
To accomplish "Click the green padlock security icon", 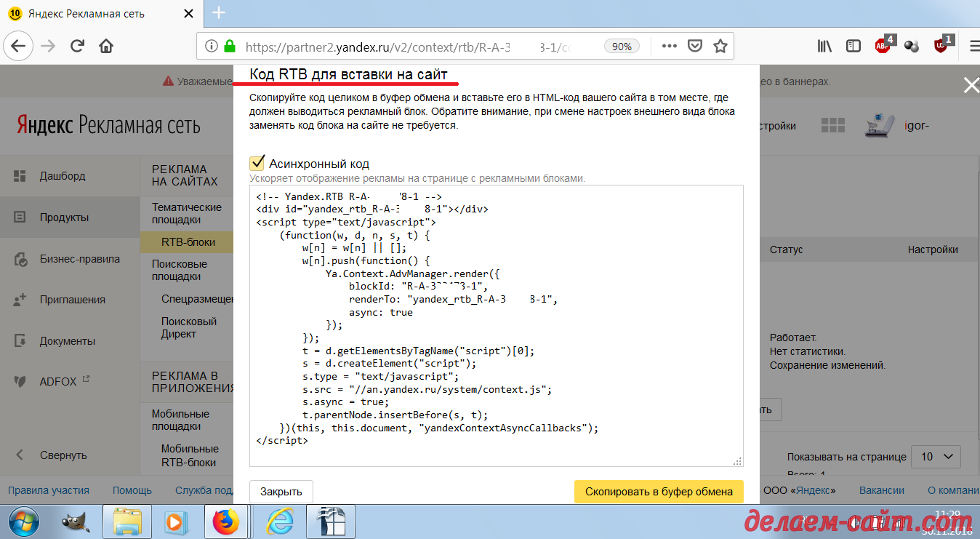I will [230, 46].
